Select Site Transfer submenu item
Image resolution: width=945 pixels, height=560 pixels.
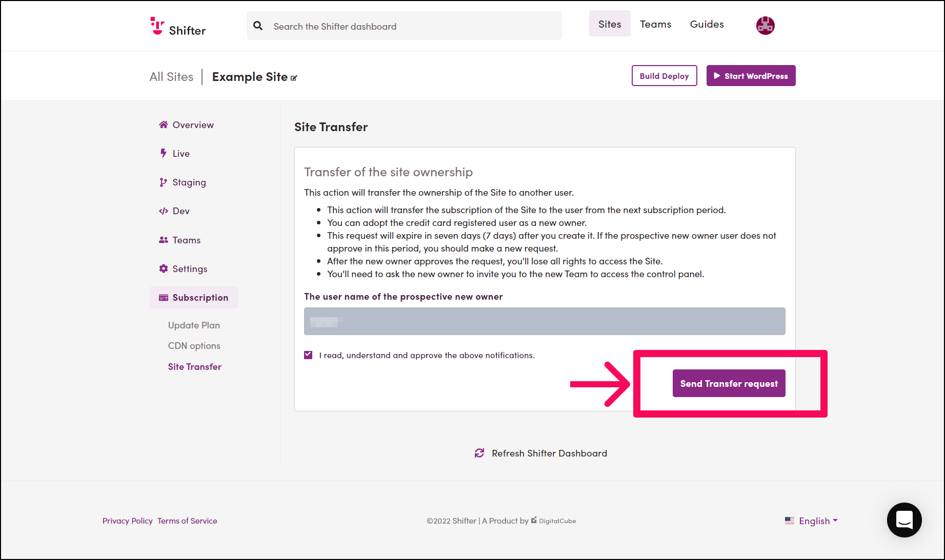pos(194,367)
